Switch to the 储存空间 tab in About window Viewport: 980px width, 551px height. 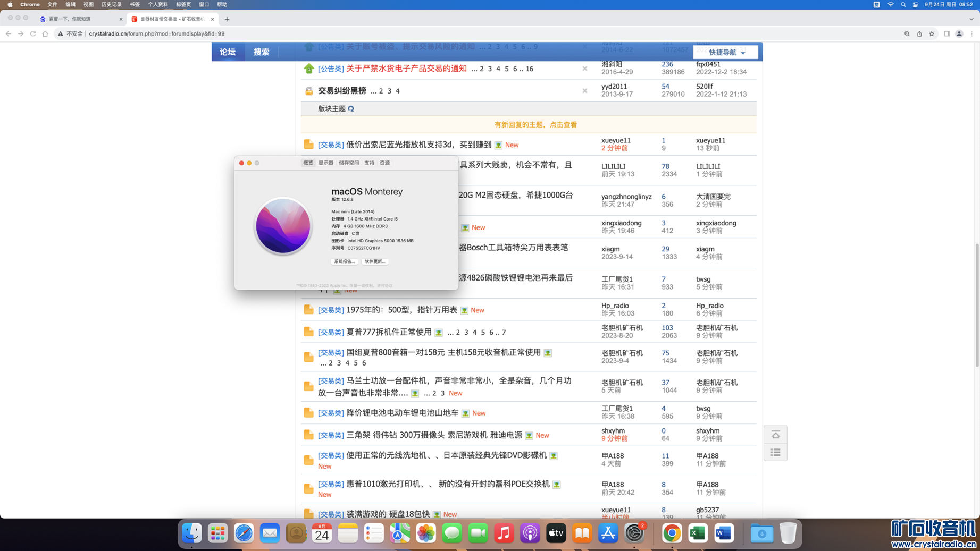tap(349, 163)
